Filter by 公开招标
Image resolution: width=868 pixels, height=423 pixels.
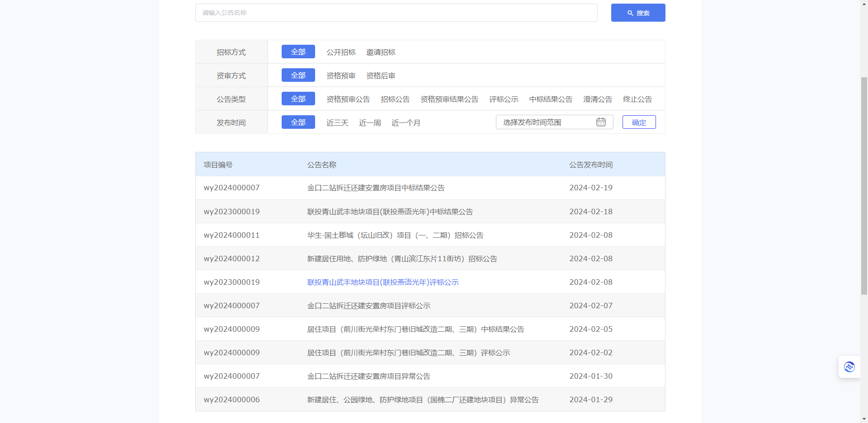click(341, 52)
